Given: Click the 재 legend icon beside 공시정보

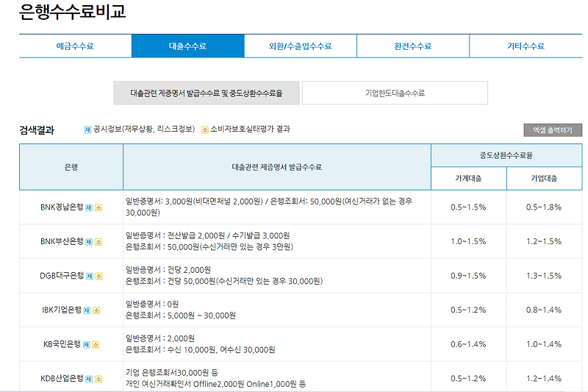Looking at the screenshot, I should pyautogui.click(x=87, y=129).
